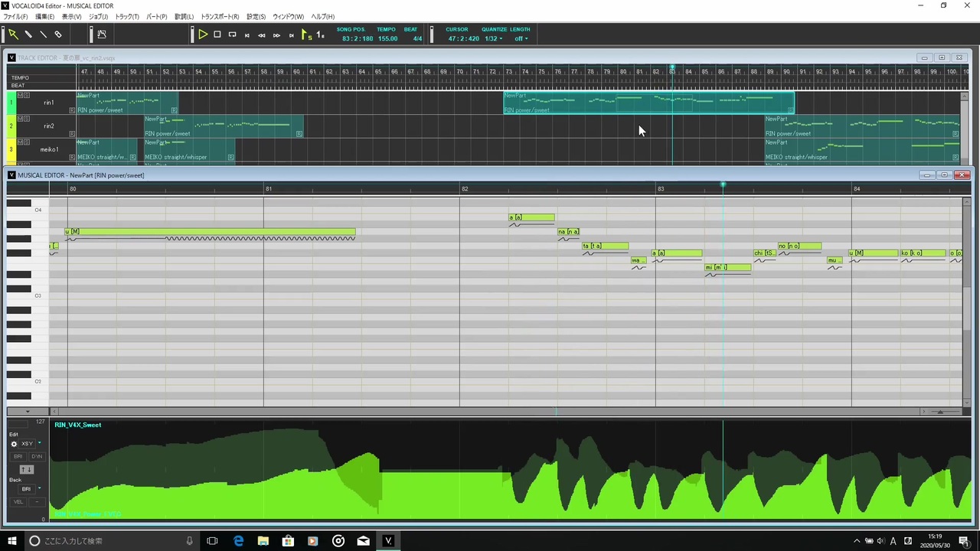Viewport: 980px width, 551px height.
Task: Open the LENGTH off dropdown
Action: coord(521,38)
